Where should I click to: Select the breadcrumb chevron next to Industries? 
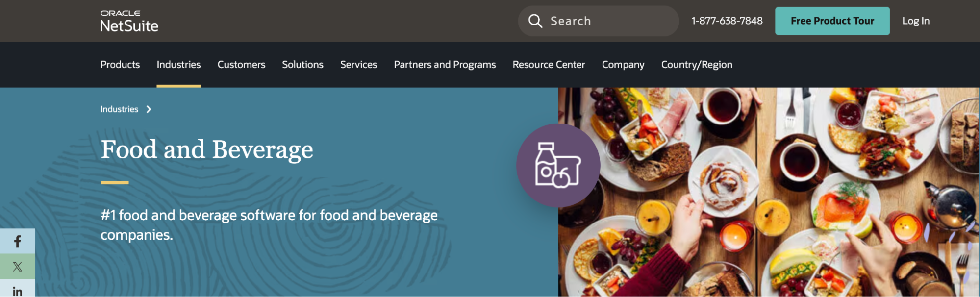click(149, 109)
